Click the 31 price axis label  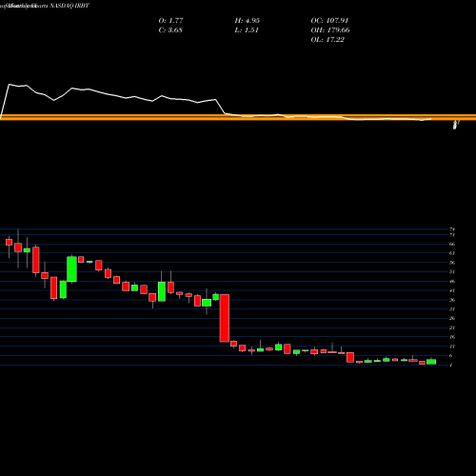pos(452,309)
